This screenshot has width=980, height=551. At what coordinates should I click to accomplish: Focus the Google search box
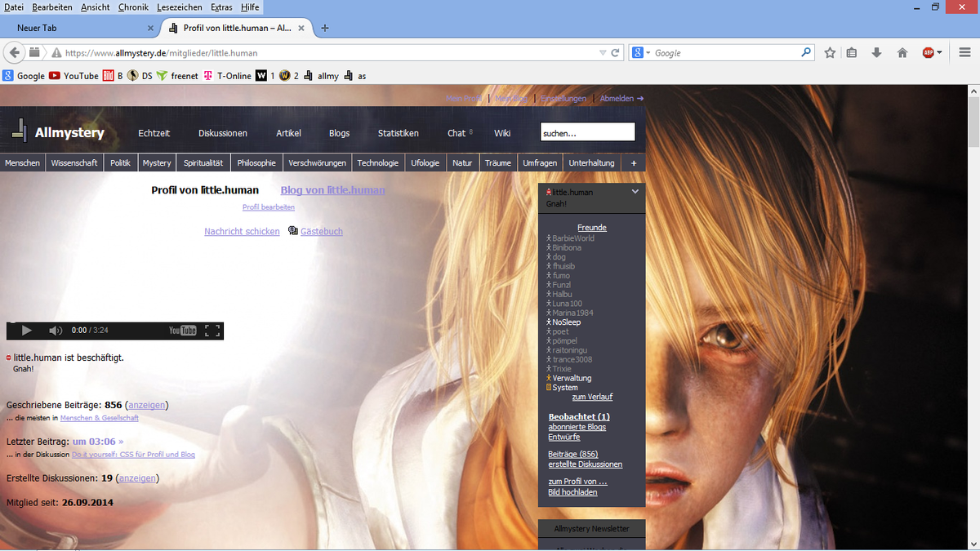pos(725,52)
